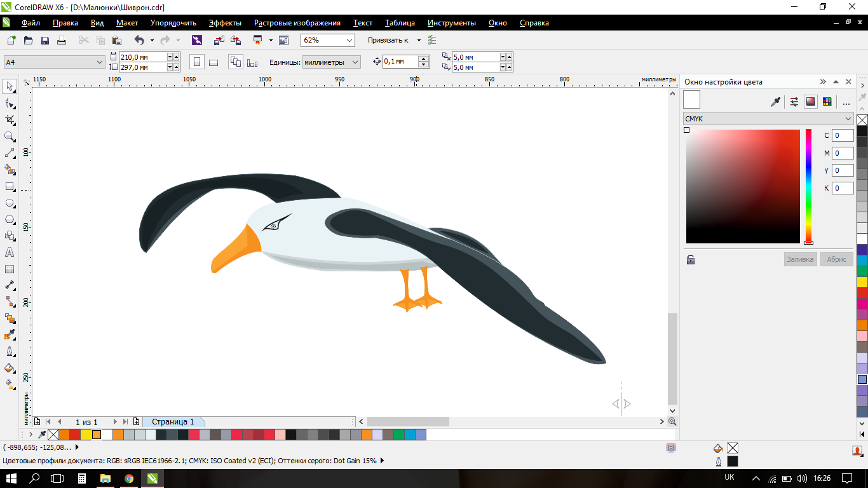
Task: Expand the 62% zoom level dropdown
Action: [349, 40]
